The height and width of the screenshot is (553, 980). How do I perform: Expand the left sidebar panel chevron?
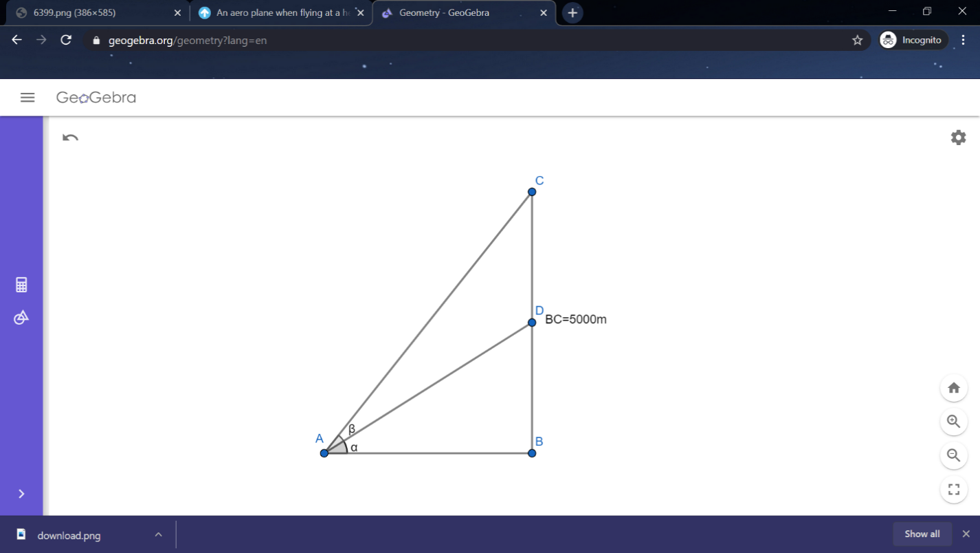[21, 494]
